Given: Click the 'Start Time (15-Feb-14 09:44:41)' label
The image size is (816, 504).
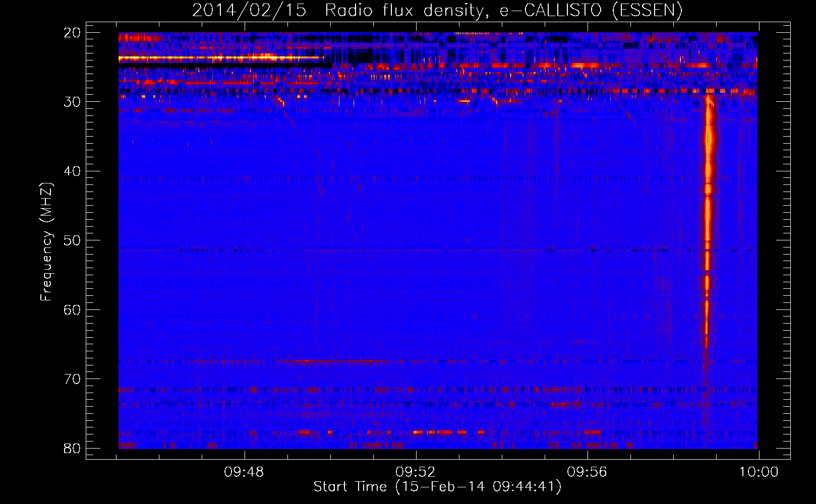Looking at the screenshot, I should point(437,487).
